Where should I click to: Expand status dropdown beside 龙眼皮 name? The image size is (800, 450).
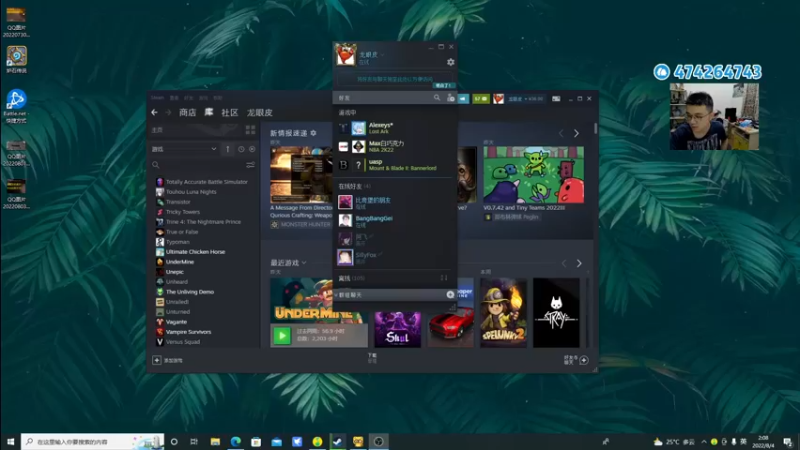click(382, 55)
